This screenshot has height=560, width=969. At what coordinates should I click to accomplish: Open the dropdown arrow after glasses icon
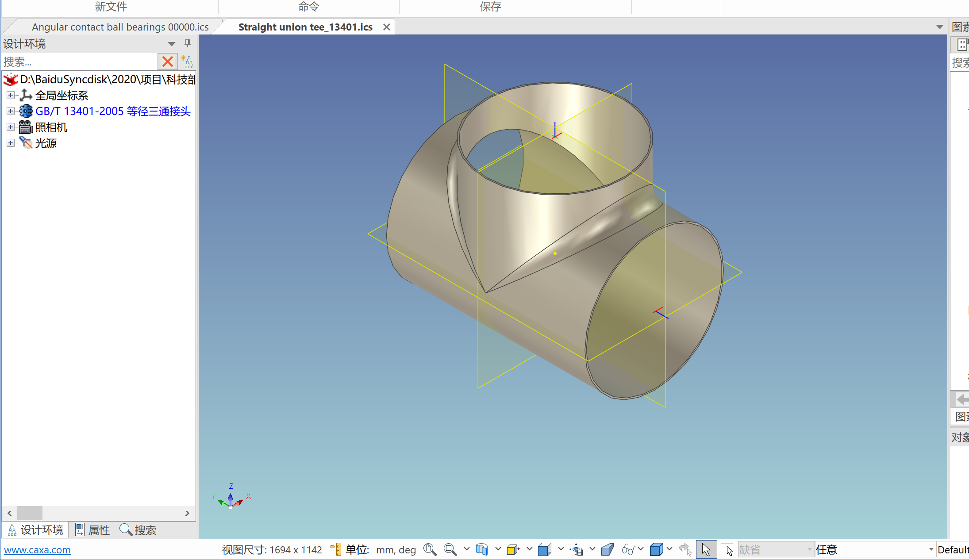coord(641,549)
